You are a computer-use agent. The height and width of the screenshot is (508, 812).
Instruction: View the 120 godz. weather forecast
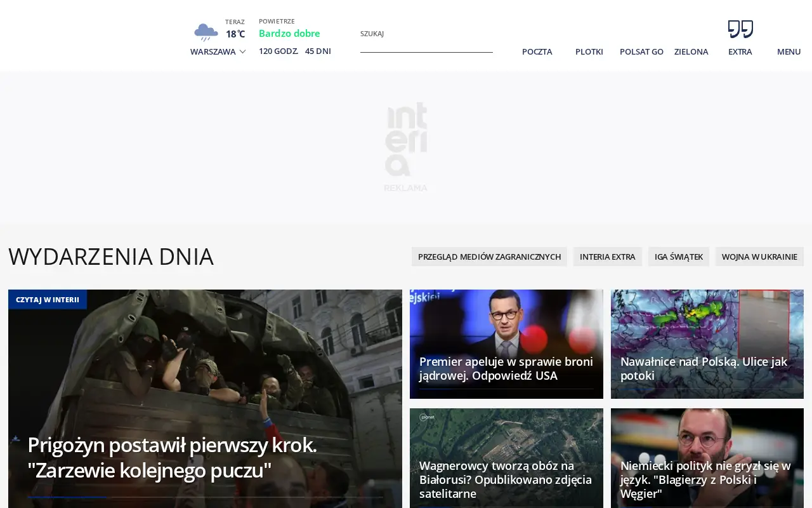tap(278, 51)
